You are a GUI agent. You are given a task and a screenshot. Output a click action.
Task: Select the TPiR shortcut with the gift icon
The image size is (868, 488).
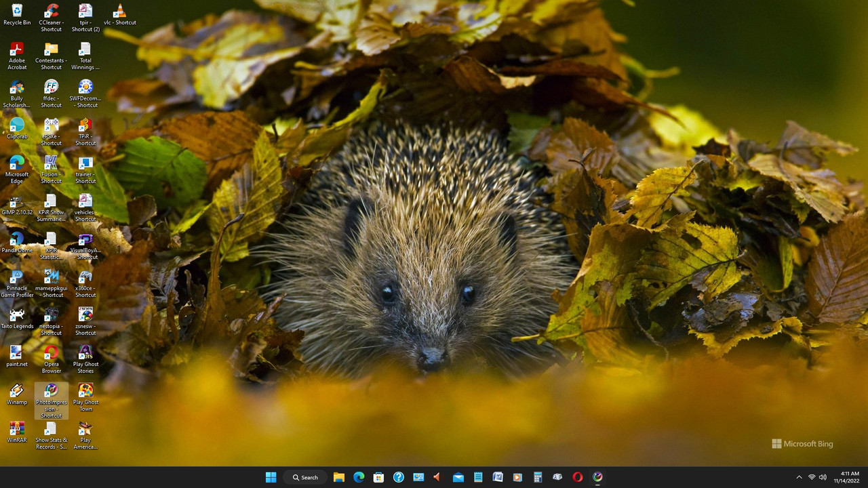85,132
